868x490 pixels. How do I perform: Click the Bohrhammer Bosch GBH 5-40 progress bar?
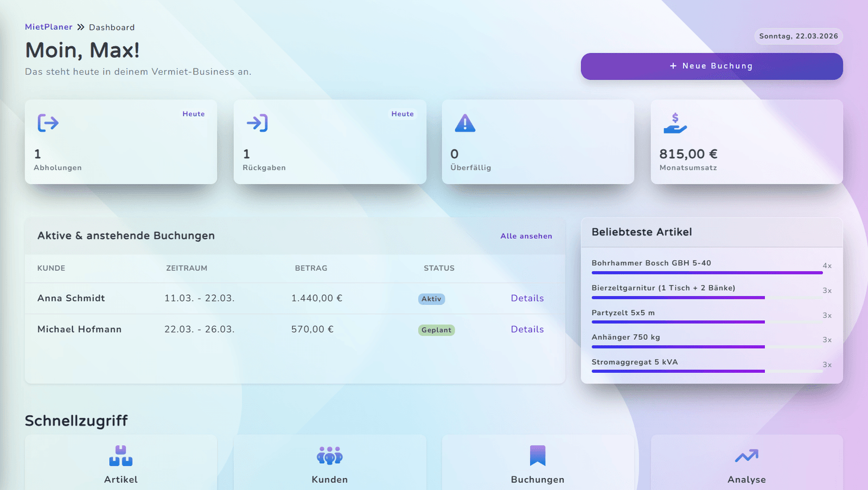tap(707, 273)
